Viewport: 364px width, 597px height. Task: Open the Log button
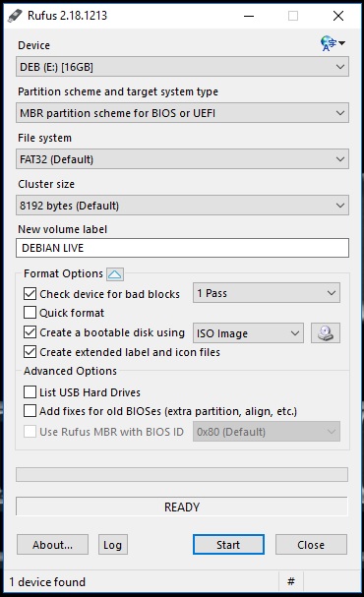point(113,545)
